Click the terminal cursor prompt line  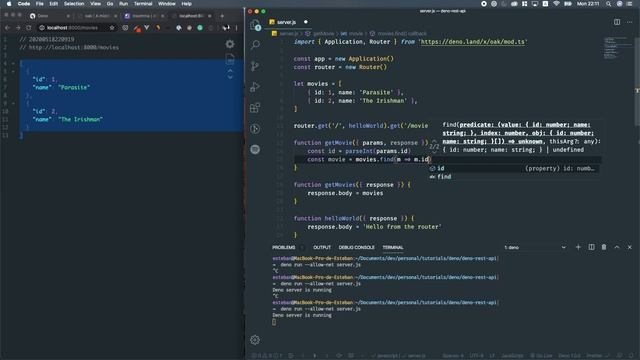click(x=274, y=322)
